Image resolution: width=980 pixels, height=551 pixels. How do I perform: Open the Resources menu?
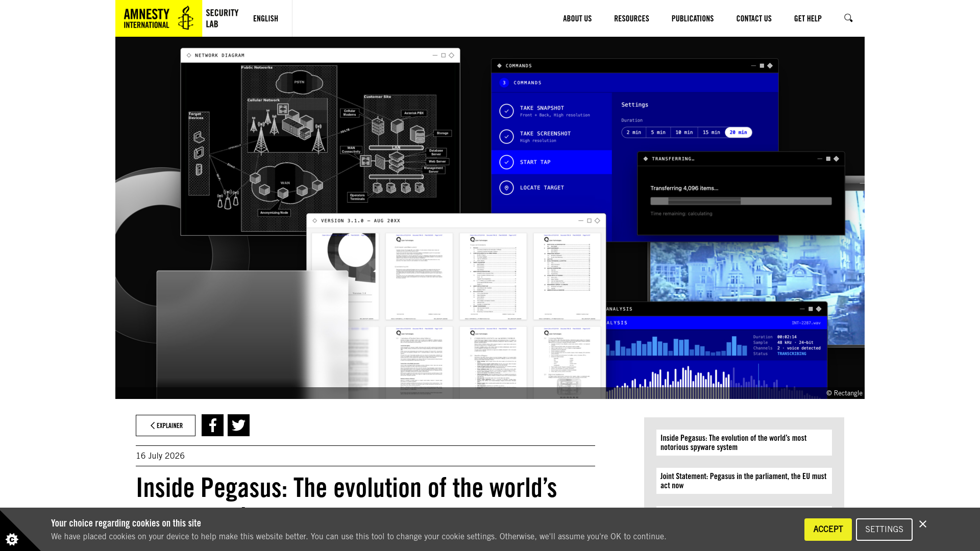[x=631, y=18]
